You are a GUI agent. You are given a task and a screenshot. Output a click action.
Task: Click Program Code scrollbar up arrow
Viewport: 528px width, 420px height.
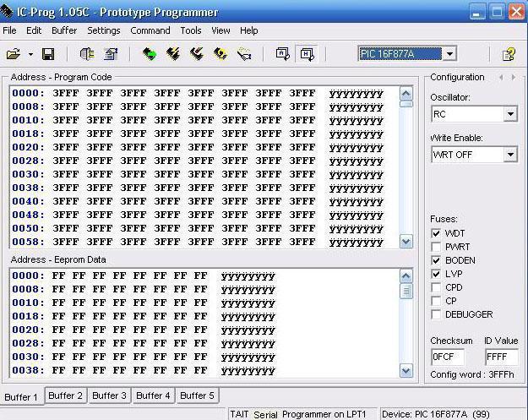(x=406, y=93)
